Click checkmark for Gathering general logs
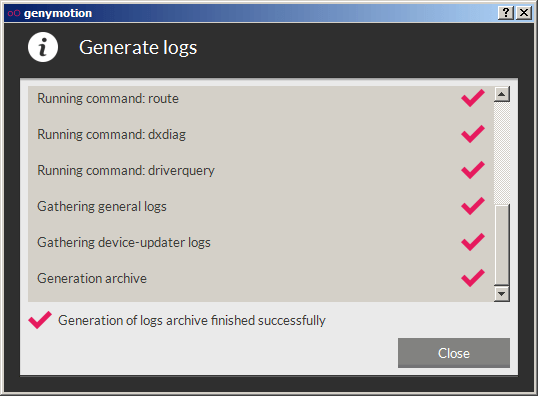Viewport: 538px width, 396px height. 473,206
